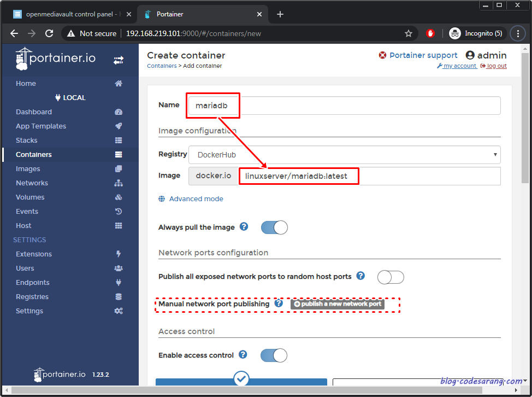The height and width of the screenshot is (397, 532).
Task: Click the Home house icon in sidebar
Action: point(119,84)
